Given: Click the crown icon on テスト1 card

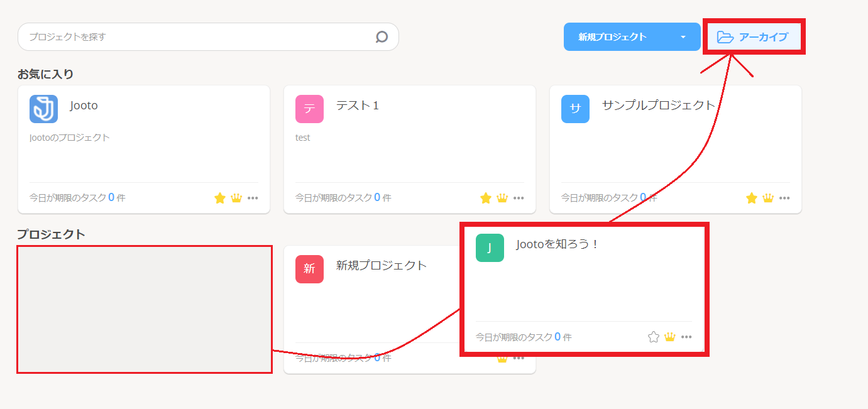Looking at the screenshot, I should [502, 198].
